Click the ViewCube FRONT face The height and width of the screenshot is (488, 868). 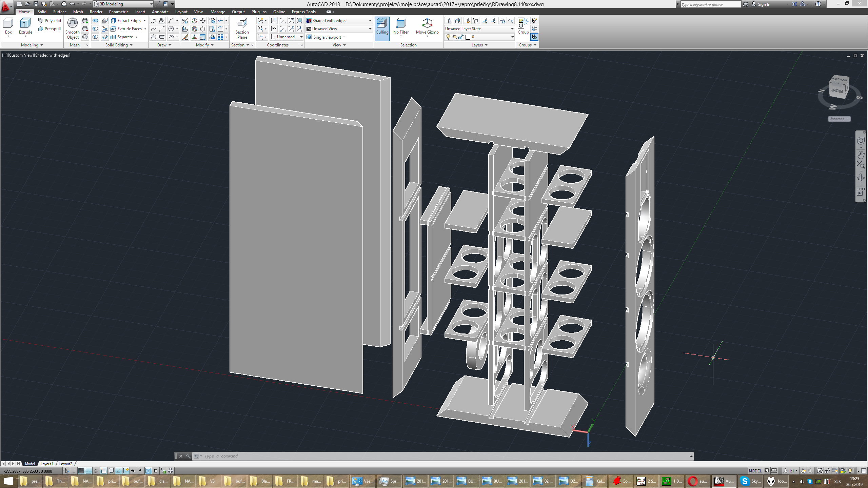[836, 90]
